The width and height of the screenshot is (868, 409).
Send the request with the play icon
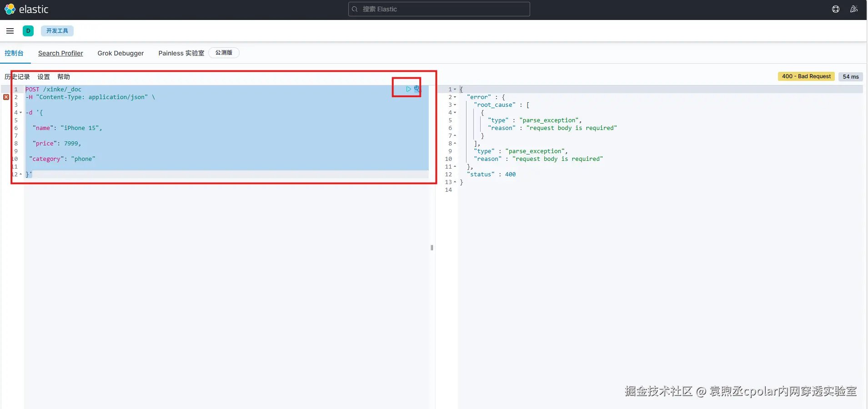408,89
